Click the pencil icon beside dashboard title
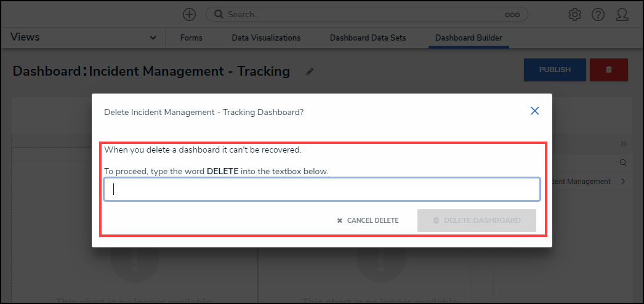Image resolution: width=644 pixels, height=304 pixels. [x=310, y=71]
